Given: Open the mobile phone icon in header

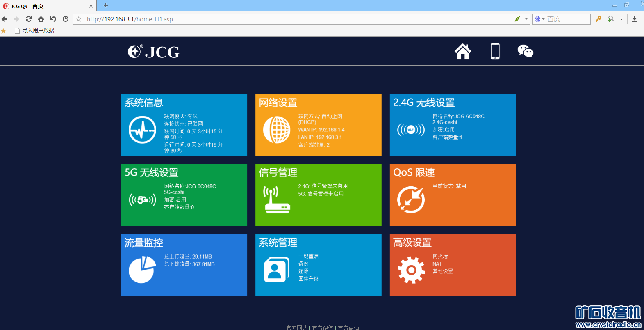Looking at the screenshot, I should (495, 51).
